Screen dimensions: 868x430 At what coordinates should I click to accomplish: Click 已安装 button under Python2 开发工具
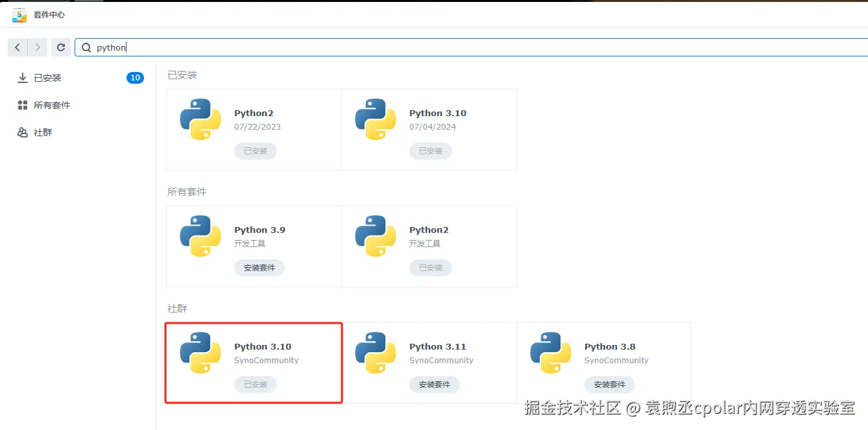(x=431, y=268)
